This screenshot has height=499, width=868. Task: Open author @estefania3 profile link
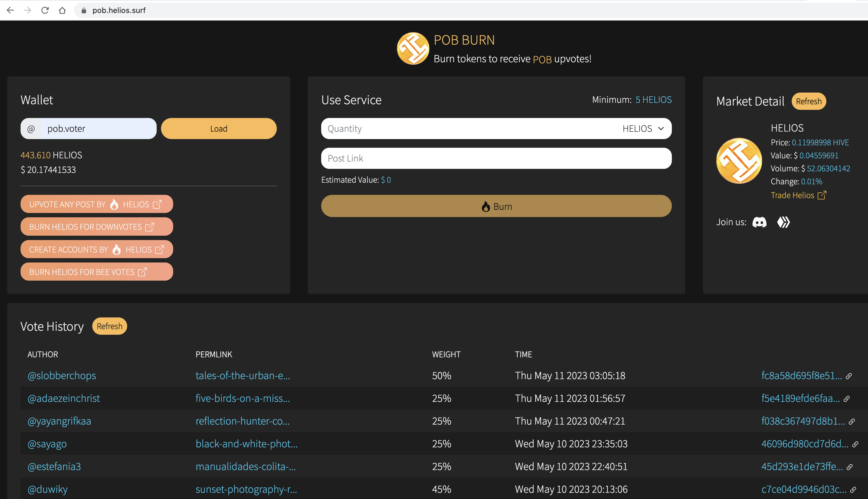click(54, 467)
